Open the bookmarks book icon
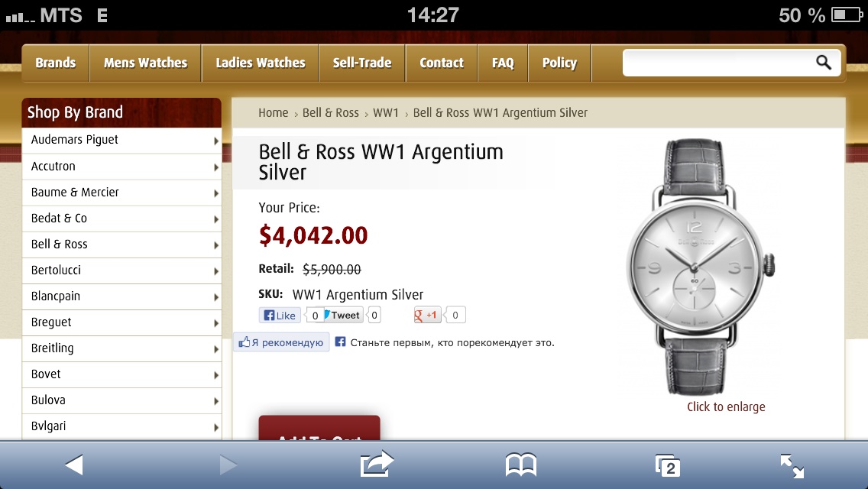The image size is (868, 489). coord(521,465)
